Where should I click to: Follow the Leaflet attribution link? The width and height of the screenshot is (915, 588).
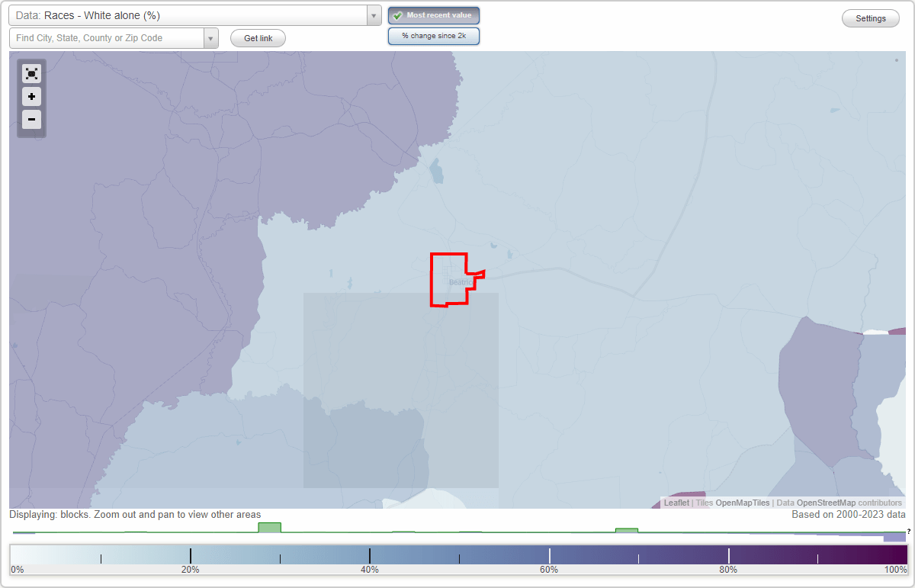[x=676, y=503]
